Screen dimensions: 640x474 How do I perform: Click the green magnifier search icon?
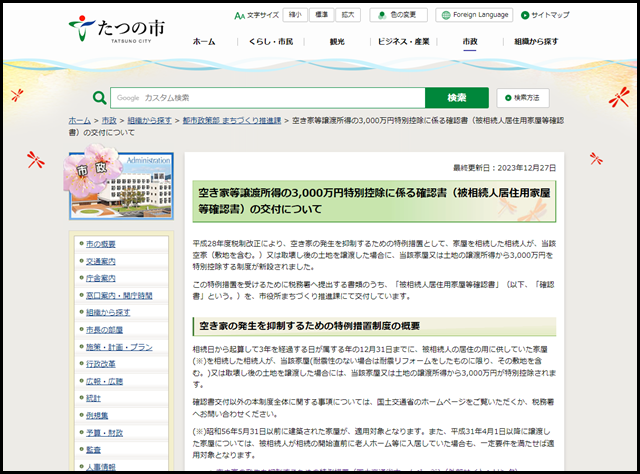click(x=100, y=98)
